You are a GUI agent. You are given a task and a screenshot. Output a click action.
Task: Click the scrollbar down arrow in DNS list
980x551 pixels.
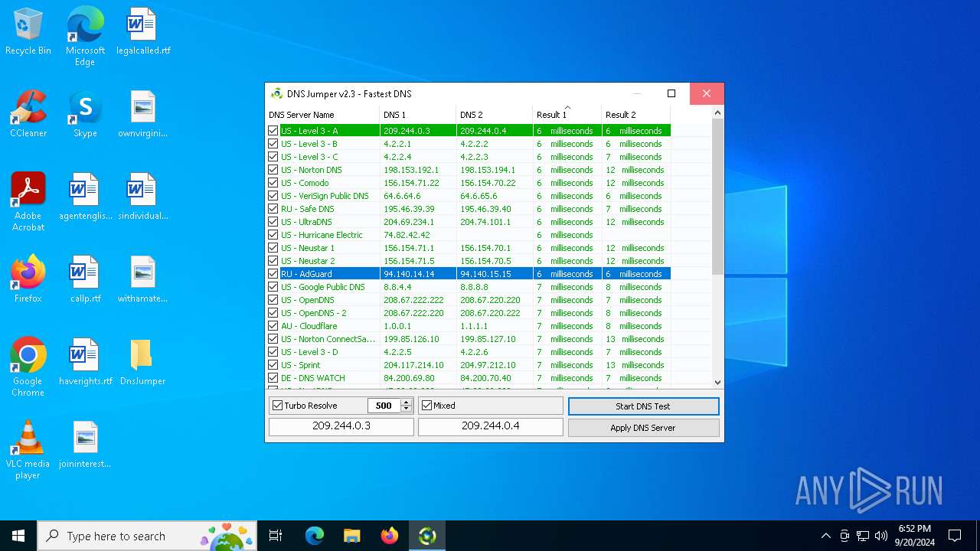click(717, 382)
